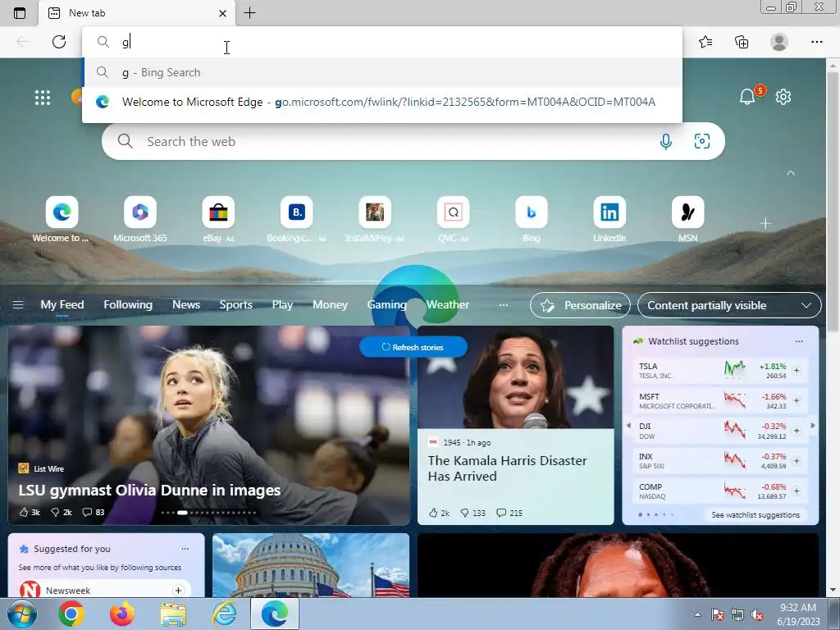The width and height of the screenshot is (840, 630).
Task: Open the Content partially visible dropdown
Action: point(729,305)
